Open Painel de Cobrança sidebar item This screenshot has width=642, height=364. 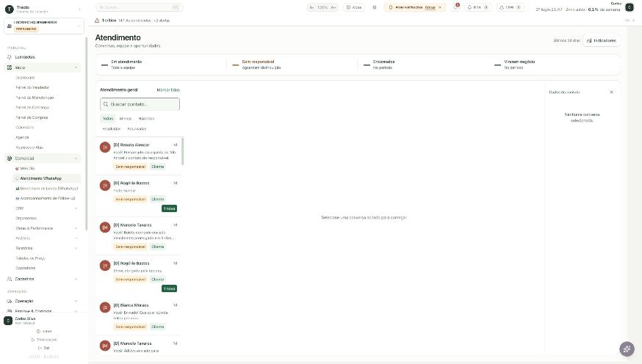coord(32,108)
